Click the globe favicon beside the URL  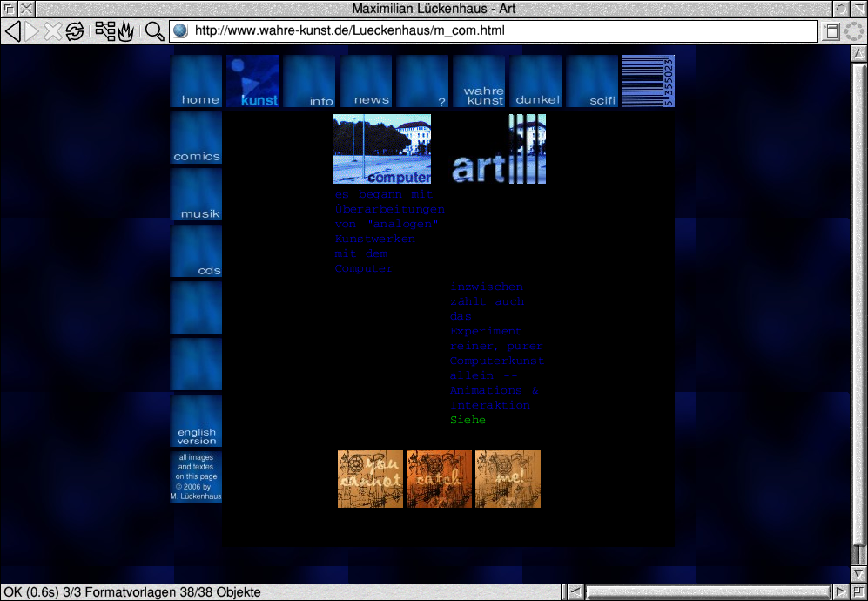coord(180,31)
